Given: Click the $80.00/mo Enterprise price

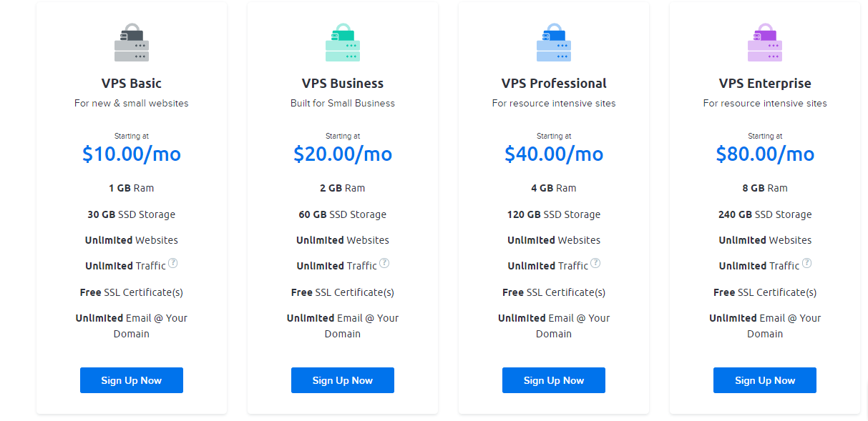Looking at the screenshot, I should [x=765, y=154].
